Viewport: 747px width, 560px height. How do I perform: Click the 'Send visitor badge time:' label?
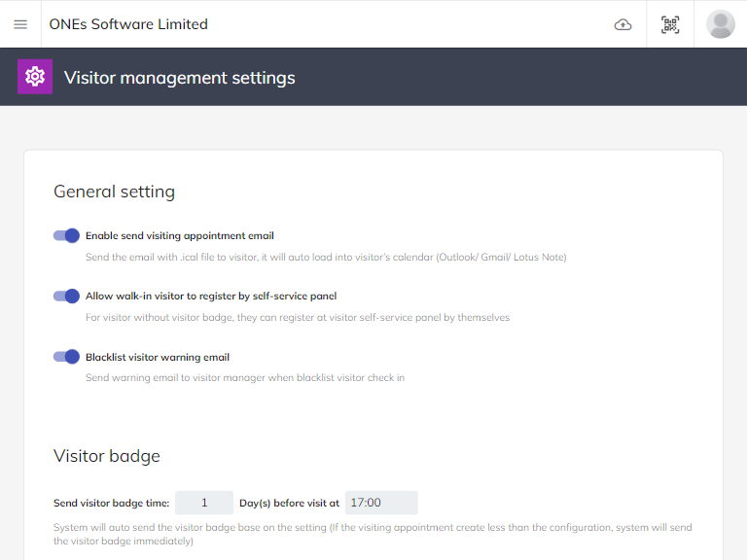[x=111, y=504]
